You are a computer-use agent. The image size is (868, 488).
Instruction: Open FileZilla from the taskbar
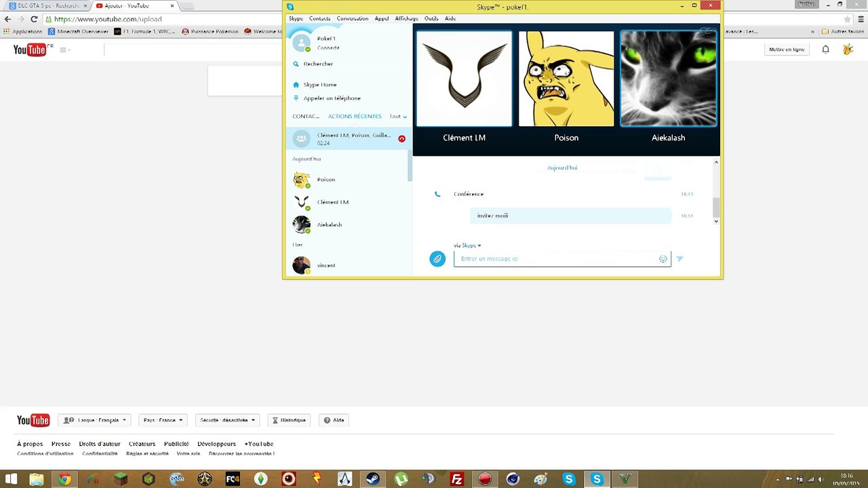(457, 479)
